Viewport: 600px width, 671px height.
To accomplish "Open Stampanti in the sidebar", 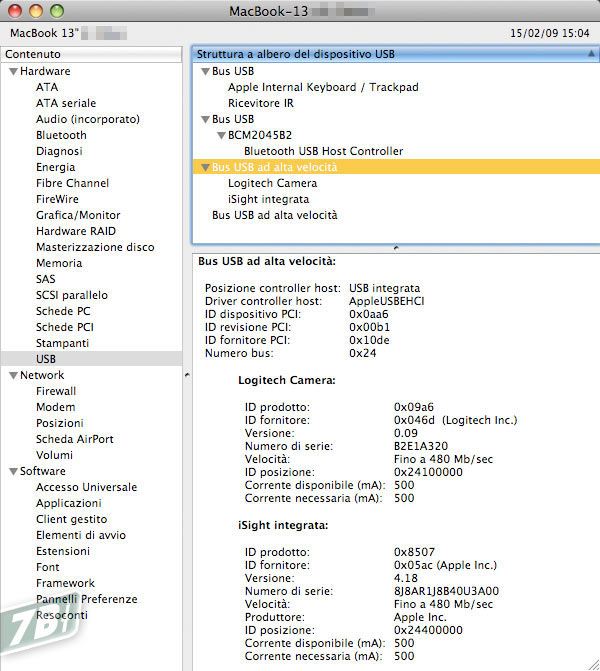I will [62, 343].
